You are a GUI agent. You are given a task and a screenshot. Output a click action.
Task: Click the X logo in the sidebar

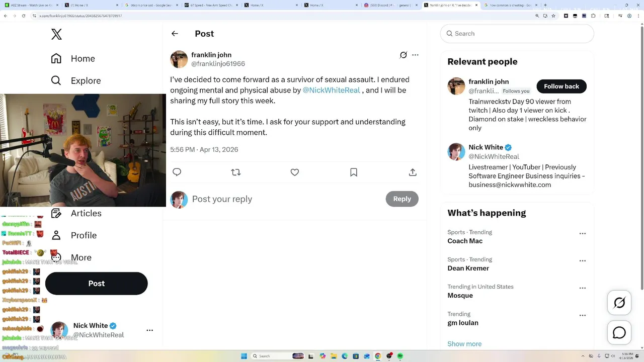point(56,34)
